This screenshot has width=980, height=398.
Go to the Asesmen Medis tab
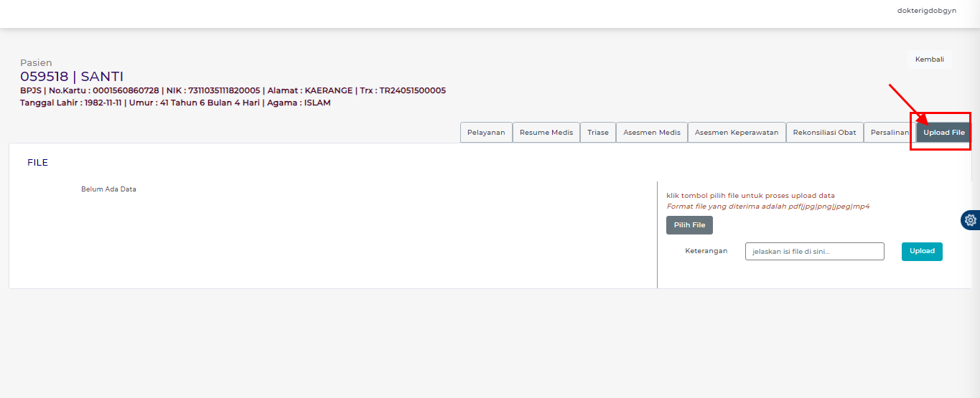point(651,133)
